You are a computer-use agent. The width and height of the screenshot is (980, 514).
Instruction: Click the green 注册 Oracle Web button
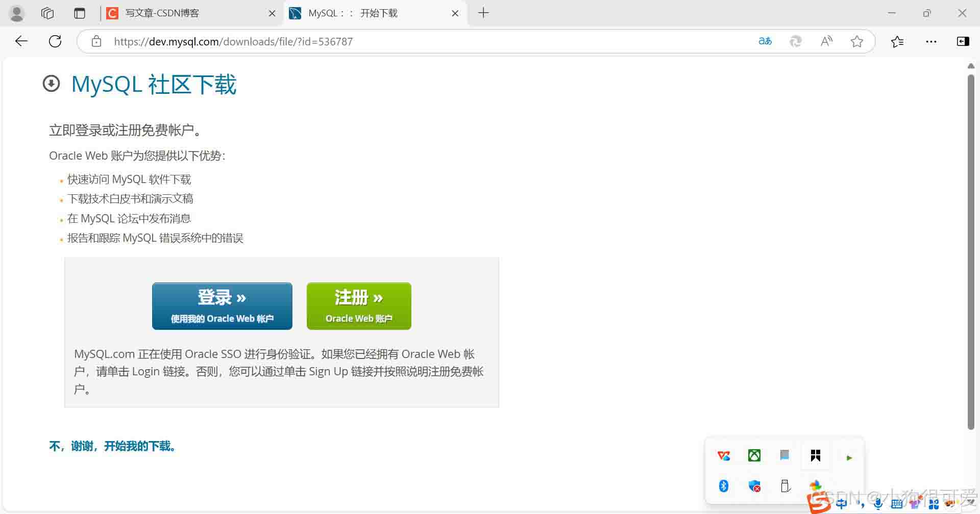coord(359,306)
